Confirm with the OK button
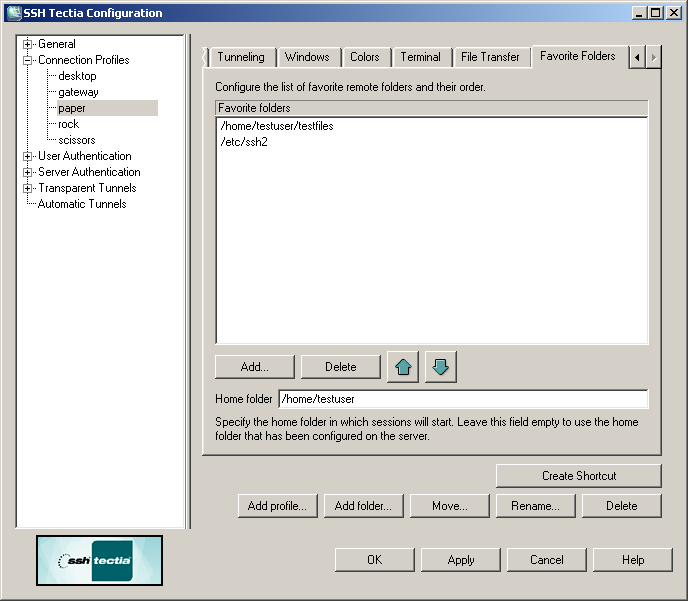The image size is (688, 601). point(375,560)
